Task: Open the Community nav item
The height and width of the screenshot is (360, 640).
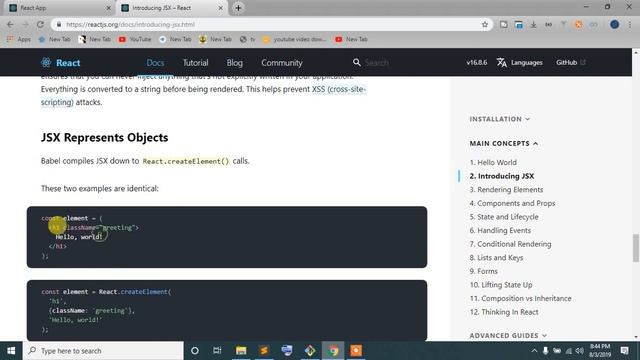Action: pyautogui.click(x=282, y=62)
